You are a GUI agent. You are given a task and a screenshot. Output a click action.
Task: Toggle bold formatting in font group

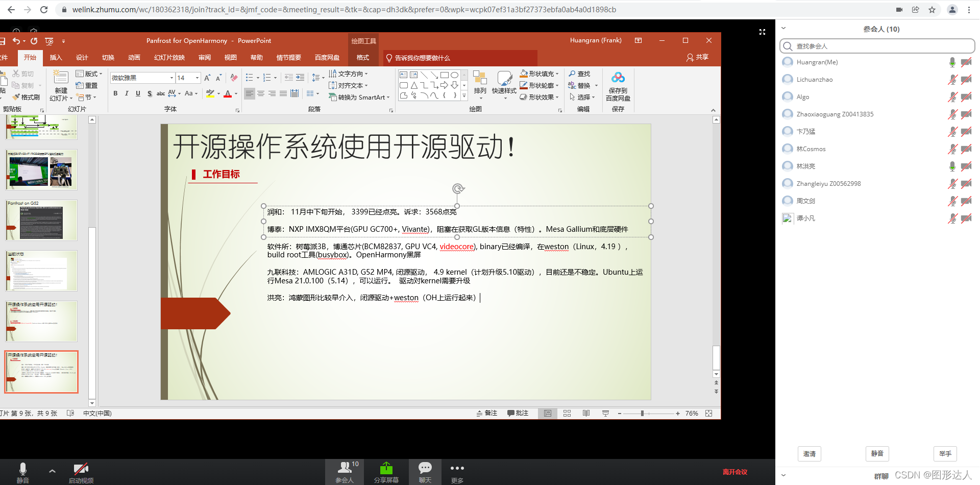pos(115,93)
